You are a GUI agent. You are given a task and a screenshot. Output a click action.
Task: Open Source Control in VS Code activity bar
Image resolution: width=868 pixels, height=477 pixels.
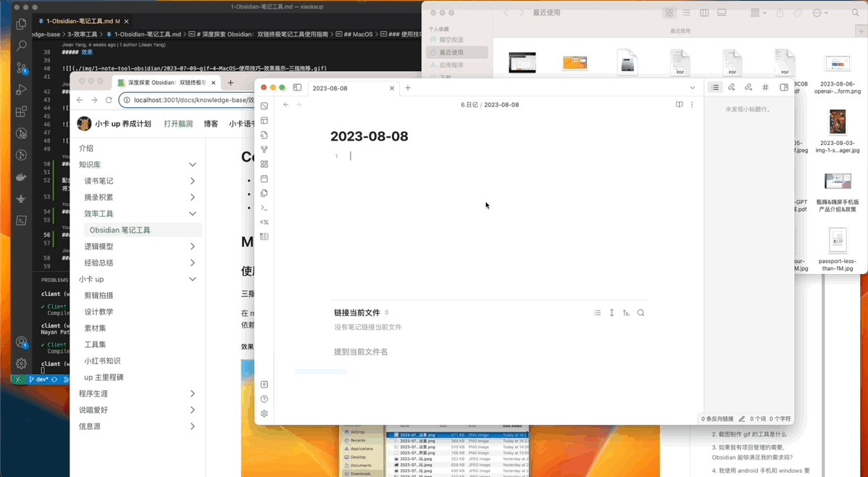[22, 67]
